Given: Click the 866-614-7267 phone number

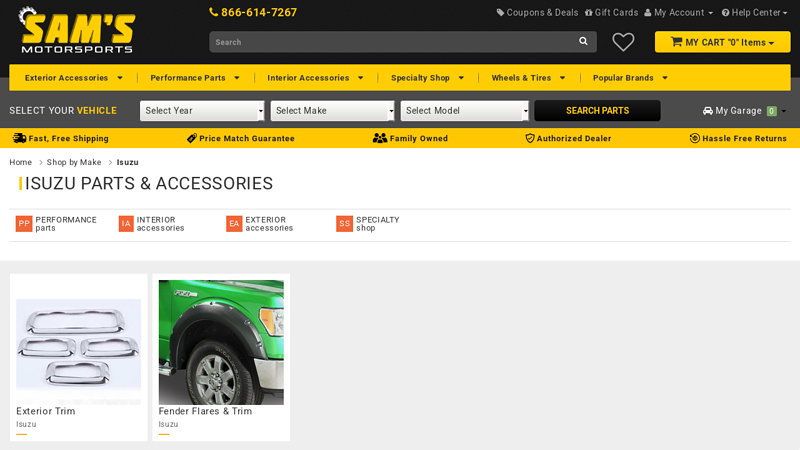Looking at the screenshot, I should 259,12.
